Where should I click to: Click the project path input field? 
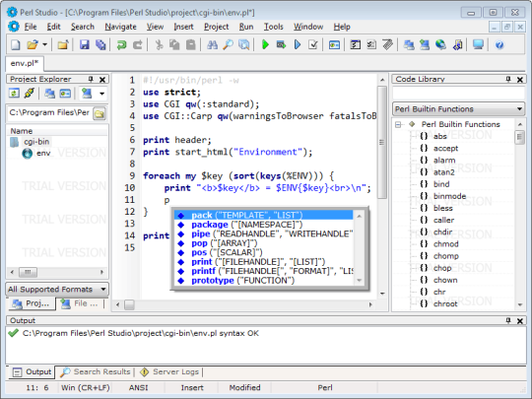(49, 113)
